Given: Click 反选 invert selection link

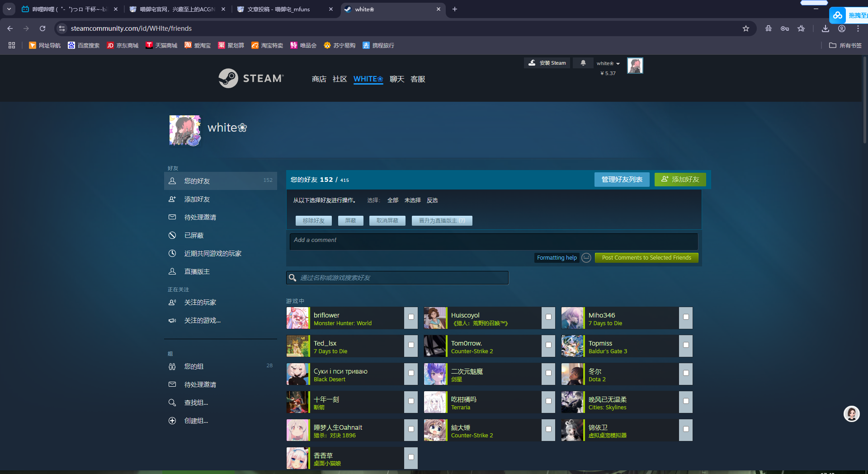Looking at the screenshot, I should coord(432,200).
